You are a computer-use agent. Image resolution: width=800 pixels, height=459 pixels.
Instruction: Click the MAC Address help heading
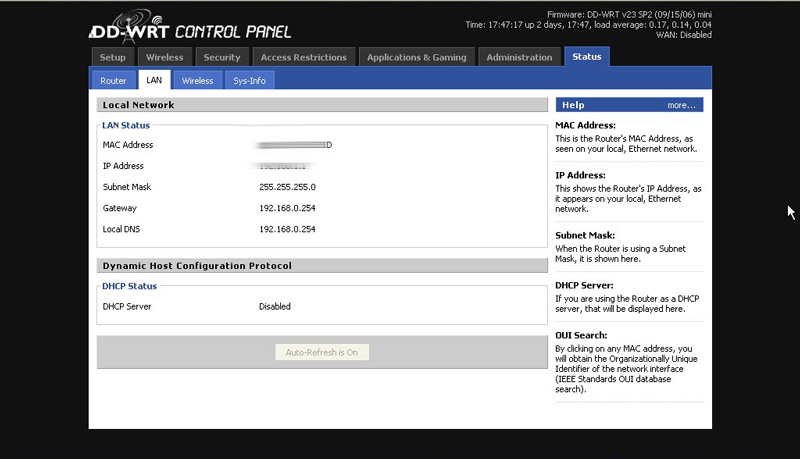click(585, 125)
